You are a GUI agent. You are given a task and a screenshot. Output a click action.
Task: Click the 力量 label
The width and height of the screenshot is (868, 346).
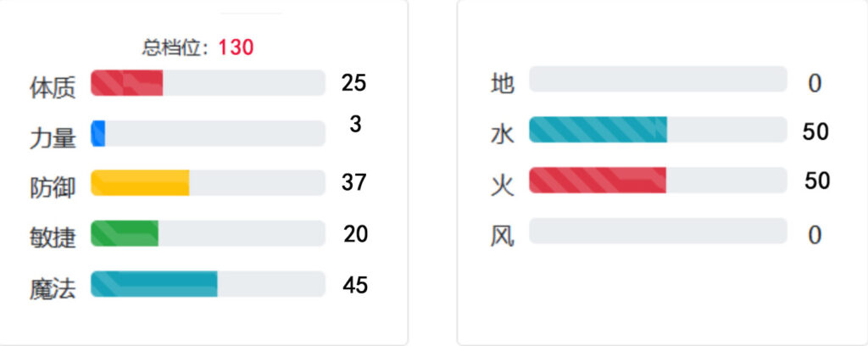click(x=53, y=138)
